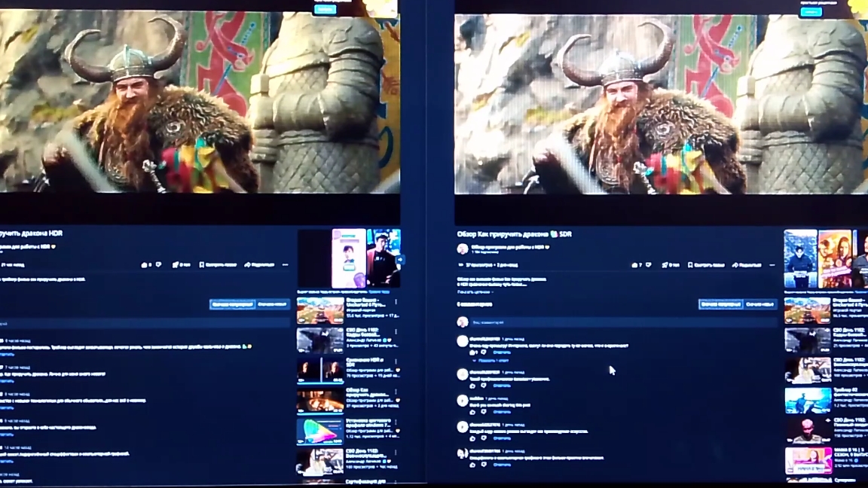The image size is (868, 488).
Task: Dislike the last SDR comment
Action: (x=483, y=465)
